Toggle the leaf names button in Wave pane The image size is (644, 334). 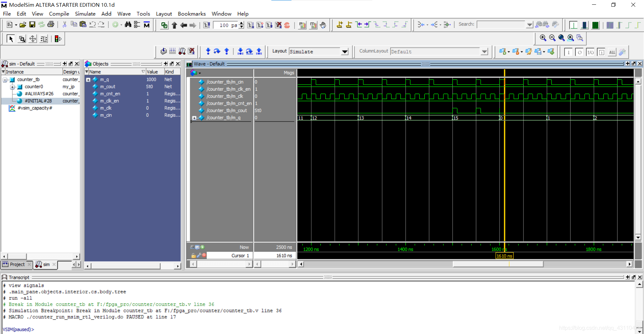193,247
